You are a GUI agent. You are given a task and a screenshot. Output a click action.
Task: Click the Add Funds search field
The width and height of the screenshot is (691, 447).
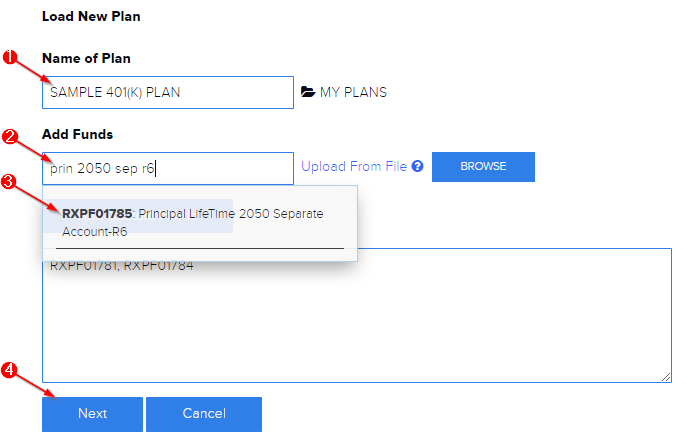(168, 168)
